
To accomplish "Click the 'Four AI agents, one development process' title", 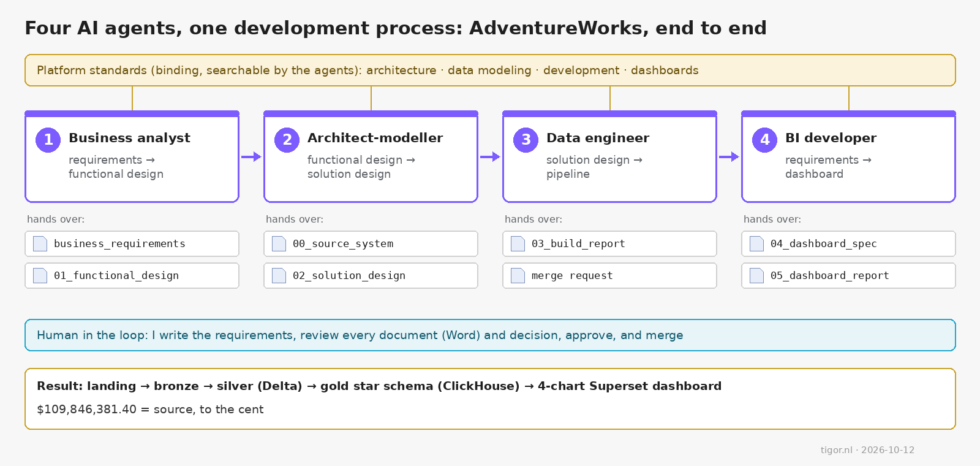I will 396,28.
